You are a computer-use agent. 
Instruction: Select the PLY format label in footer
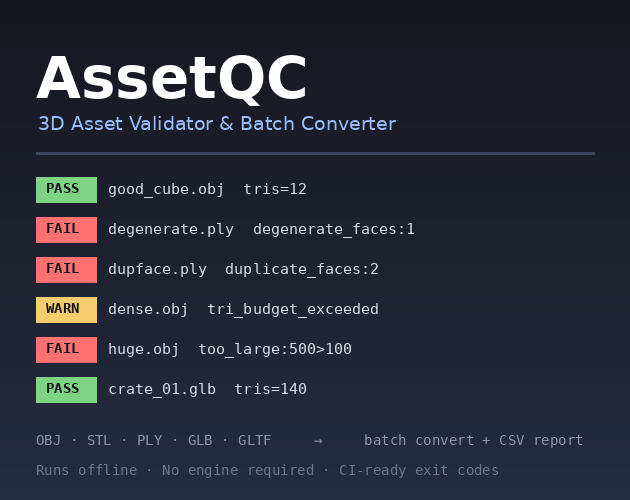pos(149,440)
